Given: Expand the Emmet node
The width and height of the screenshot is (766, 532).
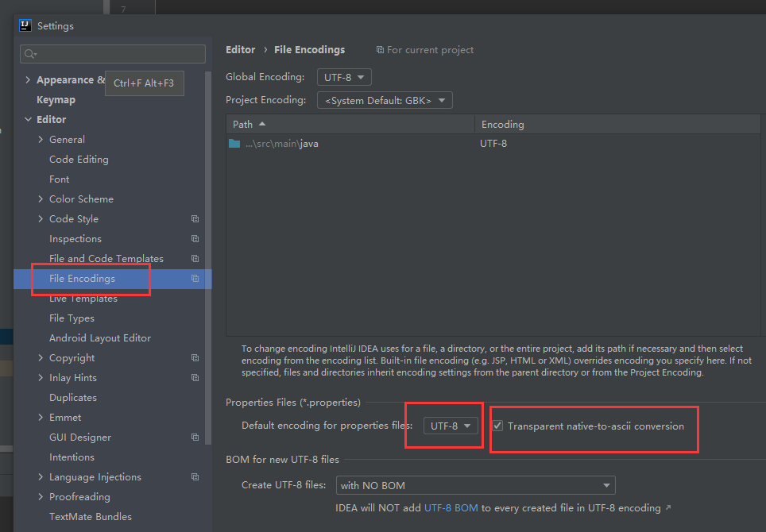Looking at the screenshot, I should tap(41, 418).
